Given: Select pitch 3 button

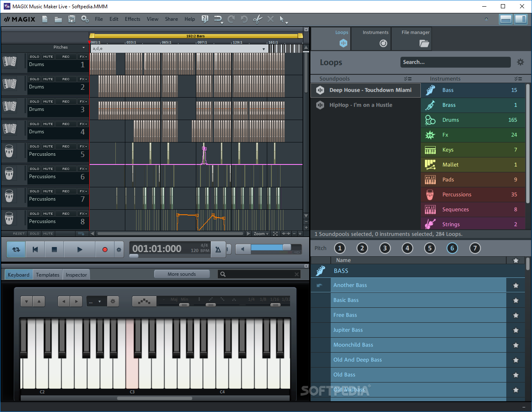Looking at the screenshot, I should (x=385, y=248).
